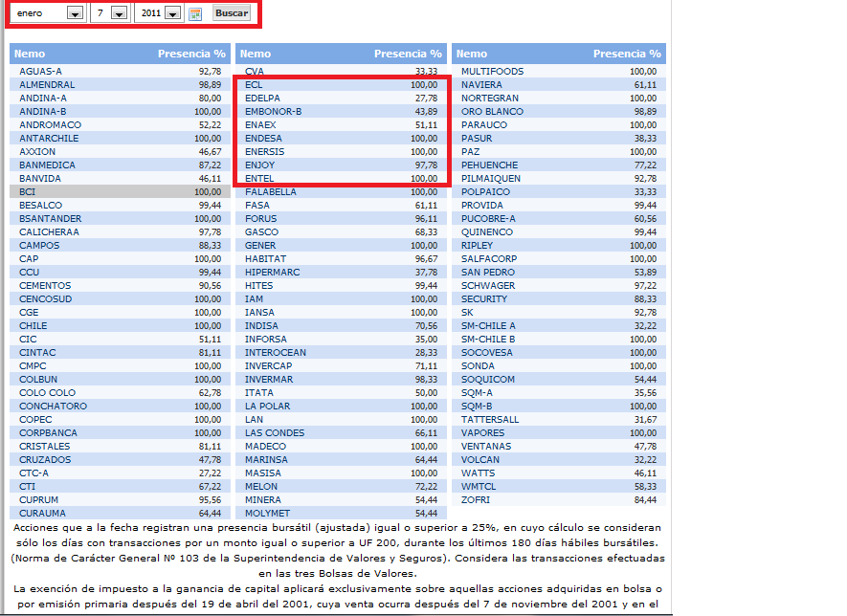Click the INTEROCEAN ticker
The width and height of the screenshot is (847, 616).
pyautogui.click(x=276, y=353)
